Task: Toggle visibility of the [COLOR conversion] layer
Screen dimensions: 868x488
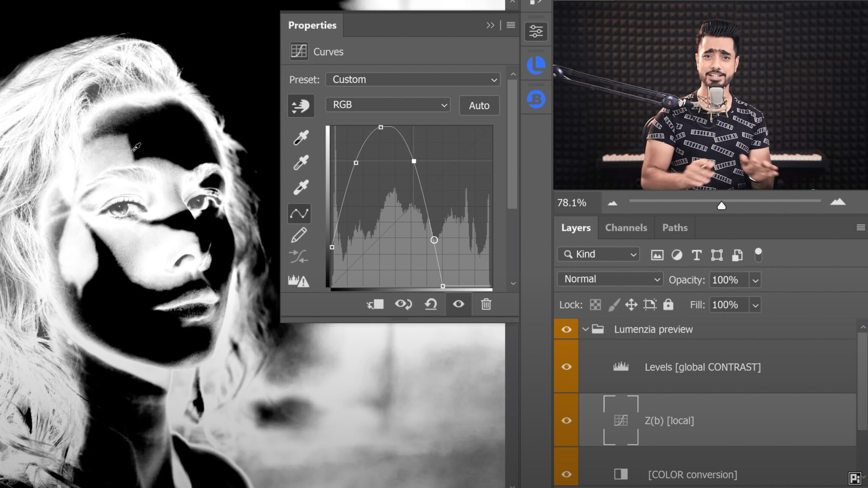Action: pos(566,474)
